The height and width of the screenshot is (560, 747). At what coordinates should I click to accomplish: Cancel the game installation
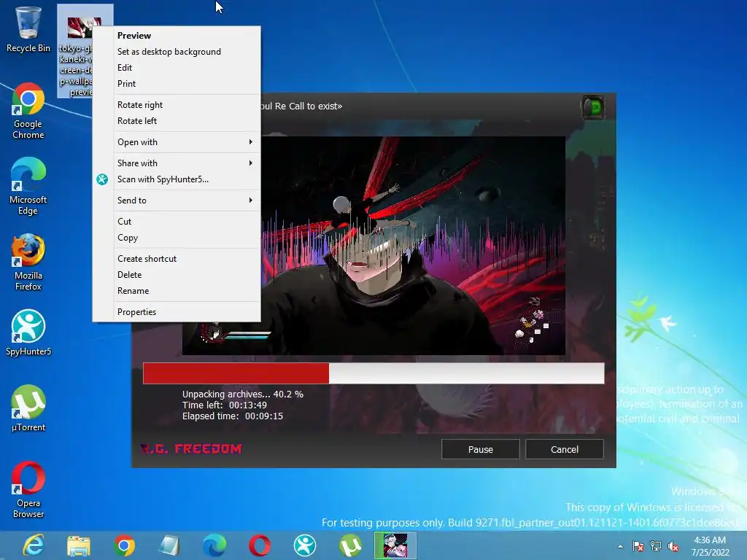point(565,449)
